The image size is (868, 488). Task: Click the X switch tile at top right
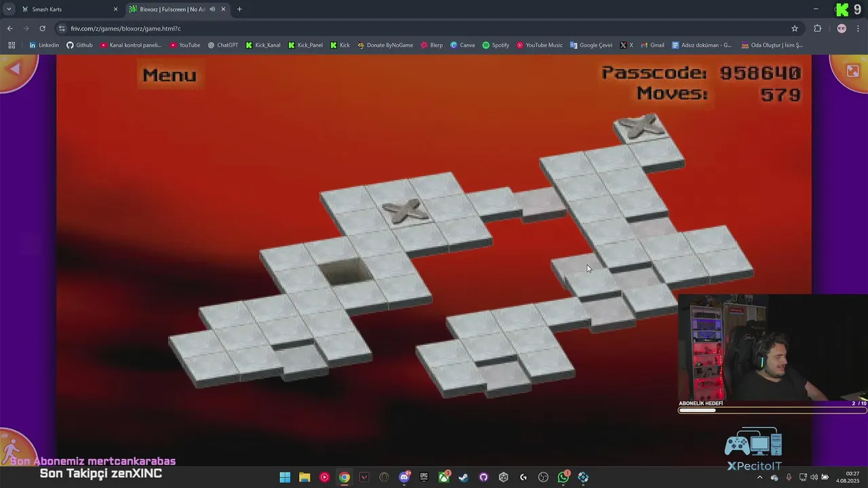pyautogui.click(x=640, y=127)
